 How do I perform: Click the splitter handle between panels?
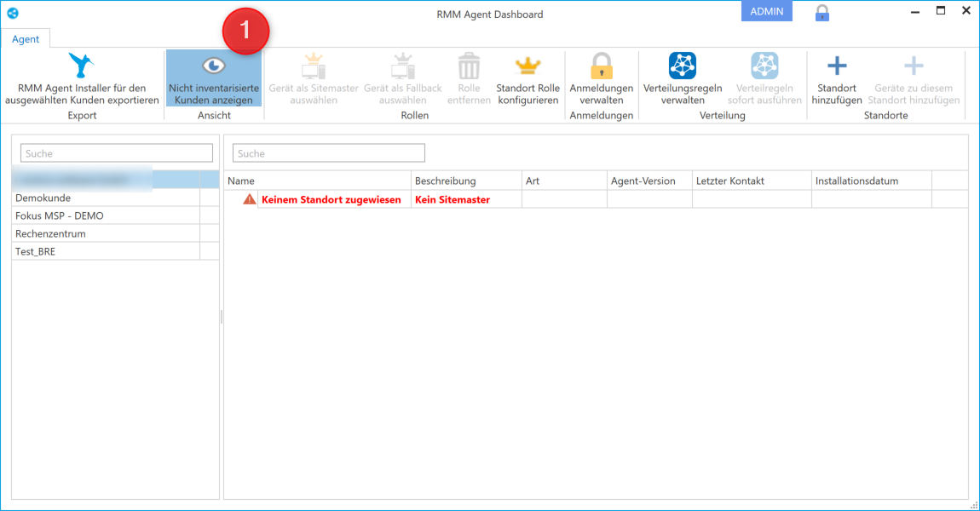coord(222,318)
